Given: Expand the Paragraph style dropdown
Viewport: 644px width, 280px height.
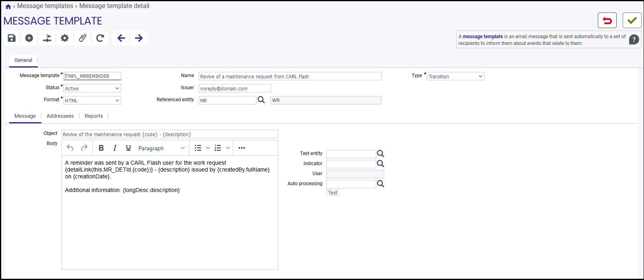Looking at the screenshot, I should pyautogui.click(x=161, y=148).
